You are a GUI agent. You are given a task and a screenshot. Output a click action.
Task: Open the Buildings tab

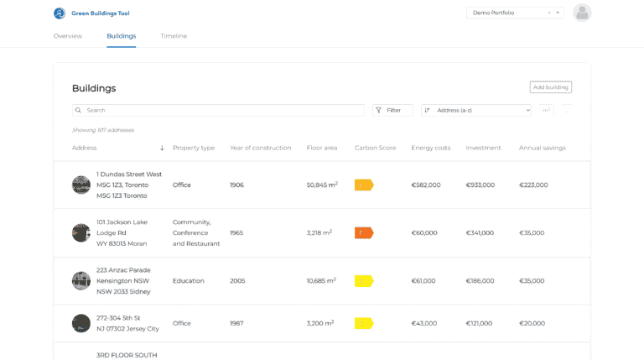click(x=121, y=36)
